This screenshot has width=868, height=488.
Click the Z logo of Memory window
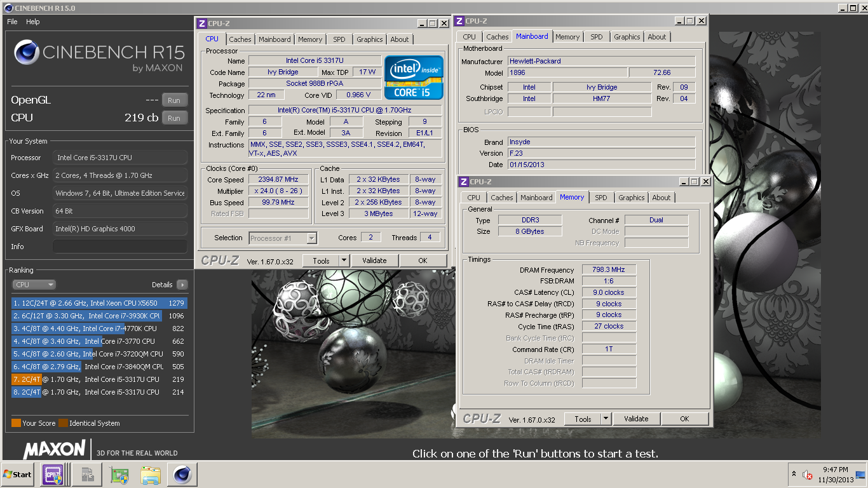point(464,182)
